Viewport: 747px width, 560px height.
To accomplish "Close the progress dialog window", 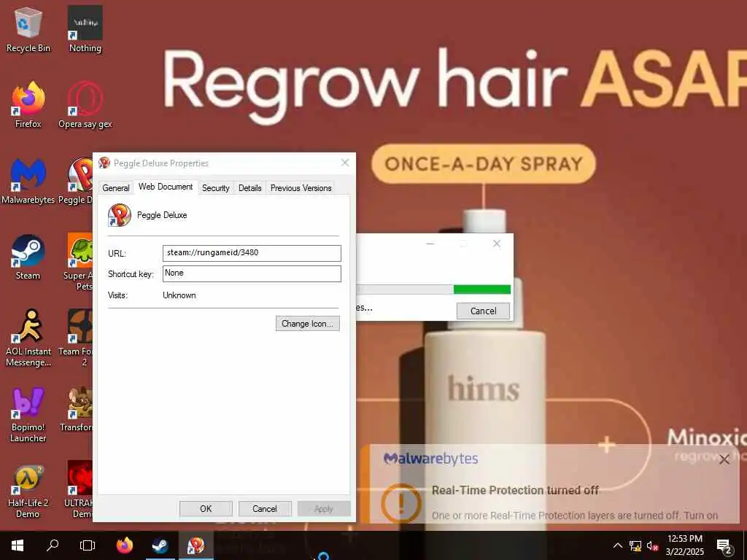I will coord(496,244).
